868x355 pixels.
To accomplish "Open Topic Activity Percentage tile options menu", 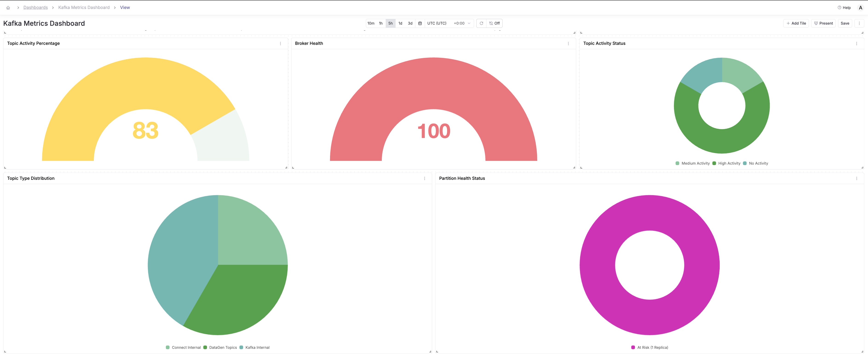I will [280, 43].
